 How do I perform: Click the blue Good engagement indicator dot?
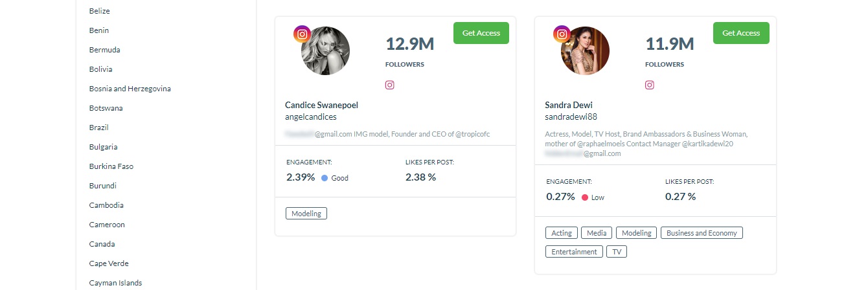pyautogui.click(x=325, y=178)
